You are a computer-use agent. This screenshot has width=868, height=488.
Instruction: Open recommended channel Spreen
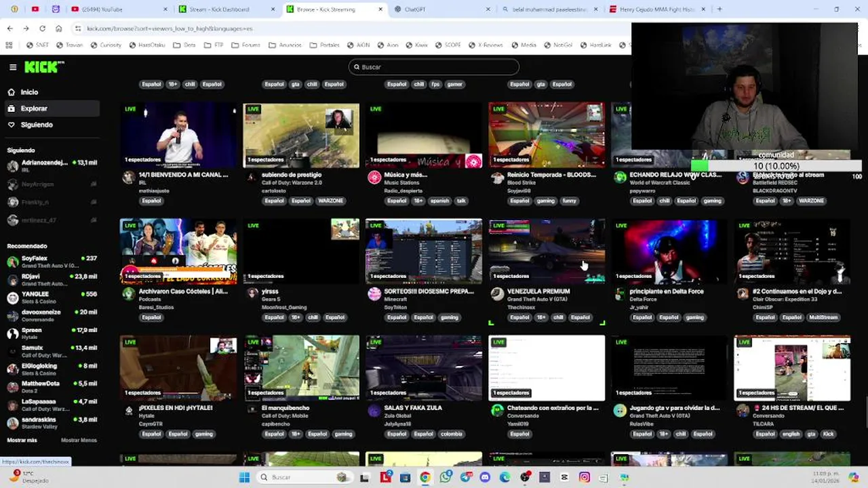(x=52, y=333)
